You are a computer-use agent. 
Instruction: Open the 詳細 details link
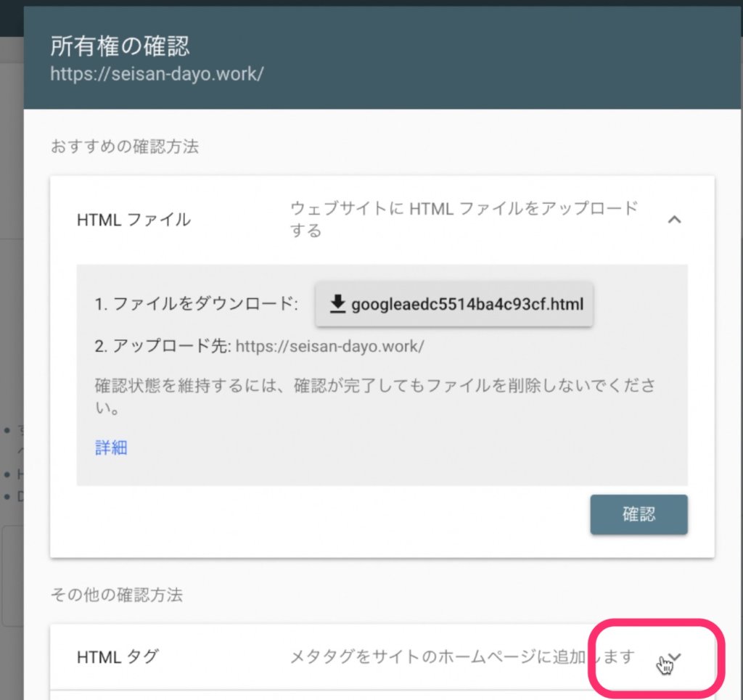click(x=111, y=448)
